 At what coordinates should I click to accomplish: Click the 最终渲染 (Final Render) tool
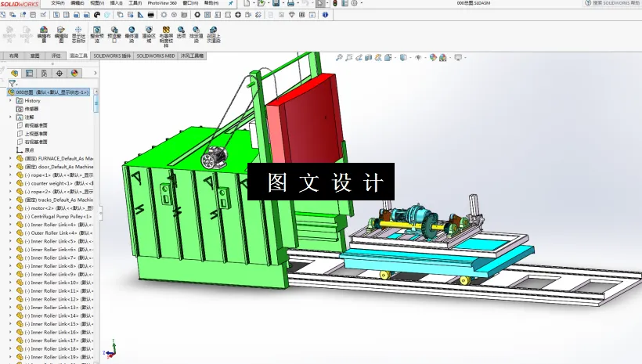(x=132, y=34)
